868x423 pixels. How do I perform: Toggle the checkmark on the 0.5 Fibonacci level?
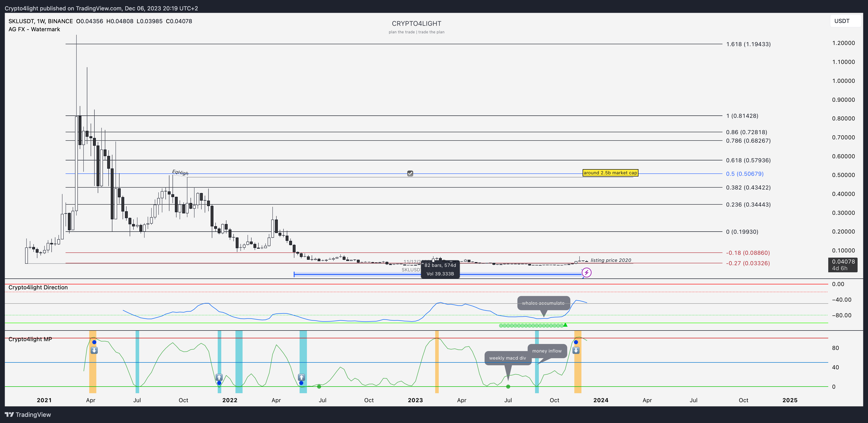pyautogui.click(x=410, y=173)
